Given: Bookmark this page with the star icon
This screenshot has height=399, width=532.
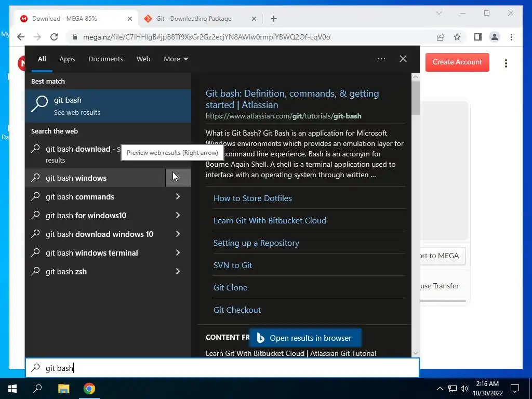Looking at the screenshot, I should coord(457,37).
